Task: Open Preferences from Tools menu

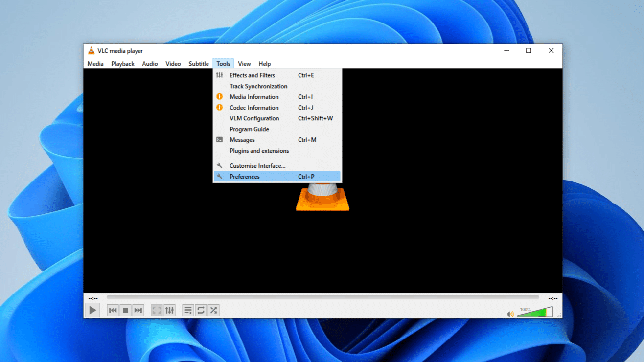Action: (x=277, y=177)
